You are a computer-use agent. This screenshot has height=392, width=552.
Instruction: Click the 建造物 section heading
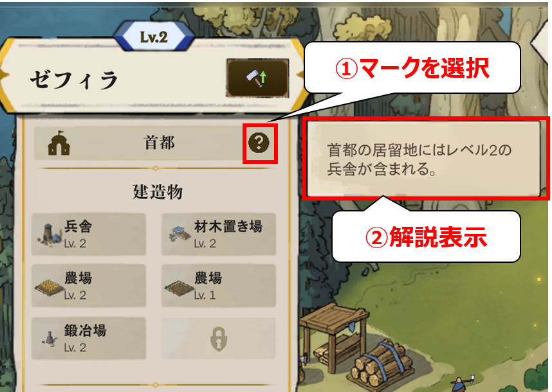coord(158,192)
